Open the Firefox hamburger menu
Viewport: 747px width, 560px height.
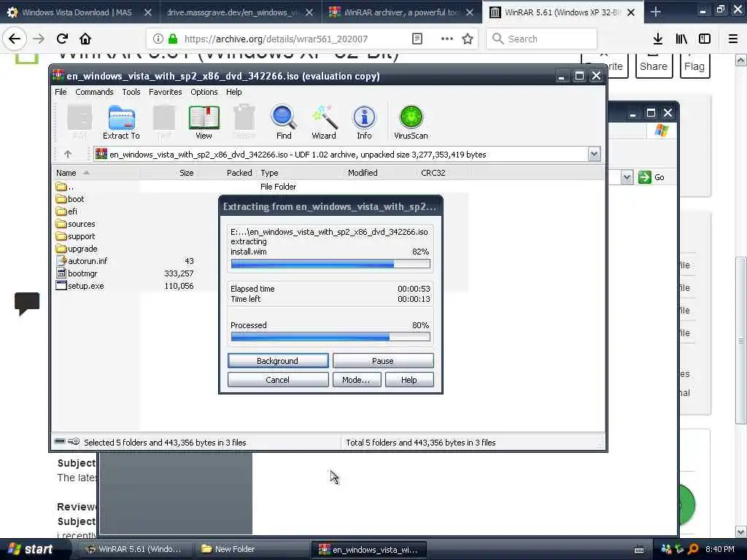733,39
